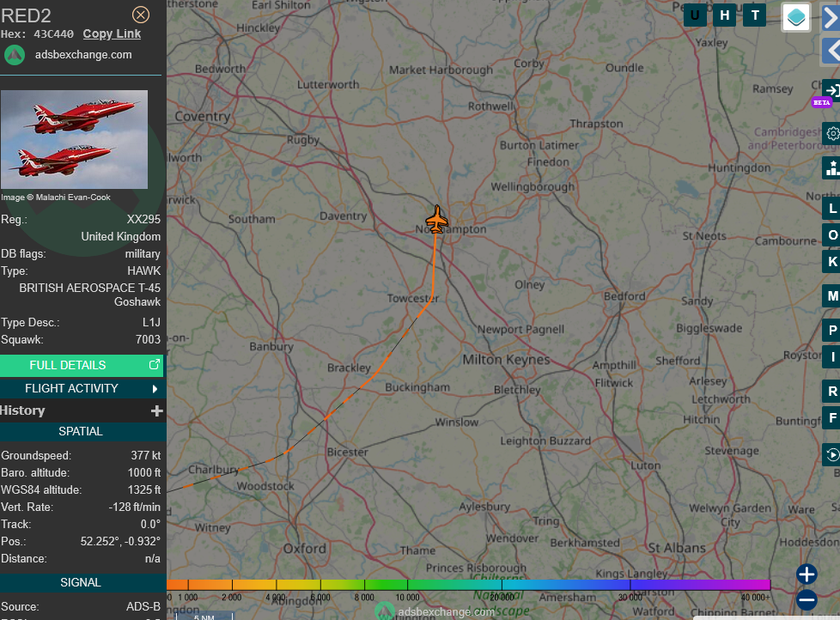Open the settings gear menu
Image resolution: width=840 pixels, height=620 pixels.
(831, 133)
